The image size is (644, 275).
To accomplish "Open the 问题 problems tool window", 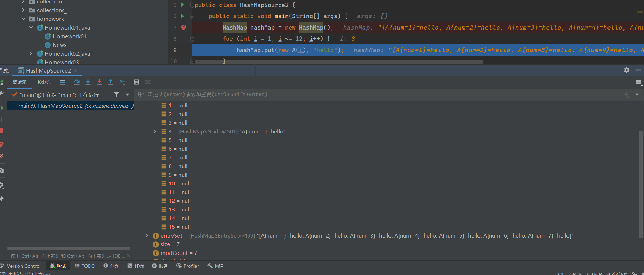I will (x=111, y=266).
